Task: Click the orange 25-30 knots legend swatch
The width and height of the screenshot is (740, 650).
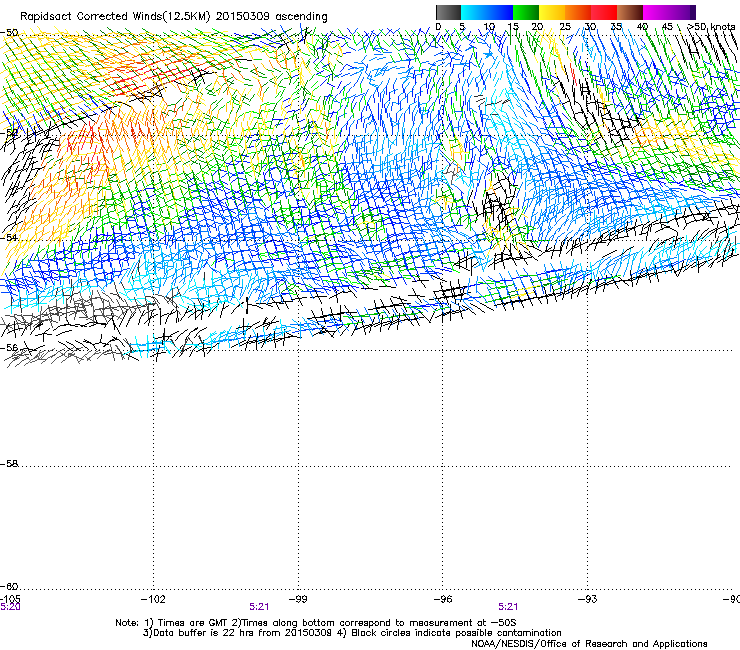Action: pyautogui.click(x=578, y=12)
